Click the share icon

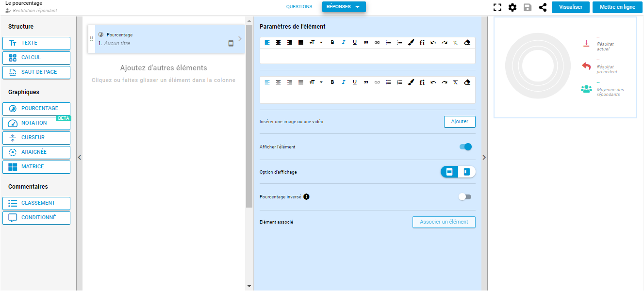[543, 7]
